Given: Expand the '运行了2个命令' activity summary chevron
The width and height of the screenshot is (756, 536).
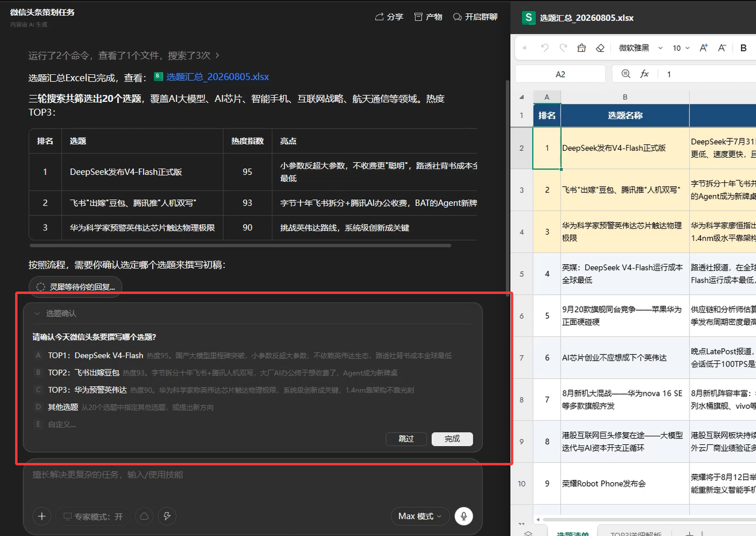Looking at the screenshot, I should point(217,56).
